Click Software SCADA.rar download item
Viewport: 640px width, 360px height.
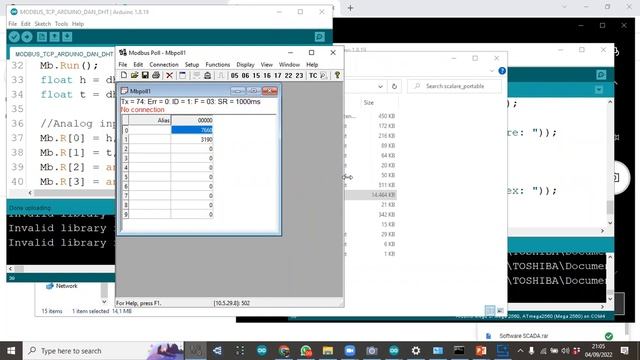524,336
